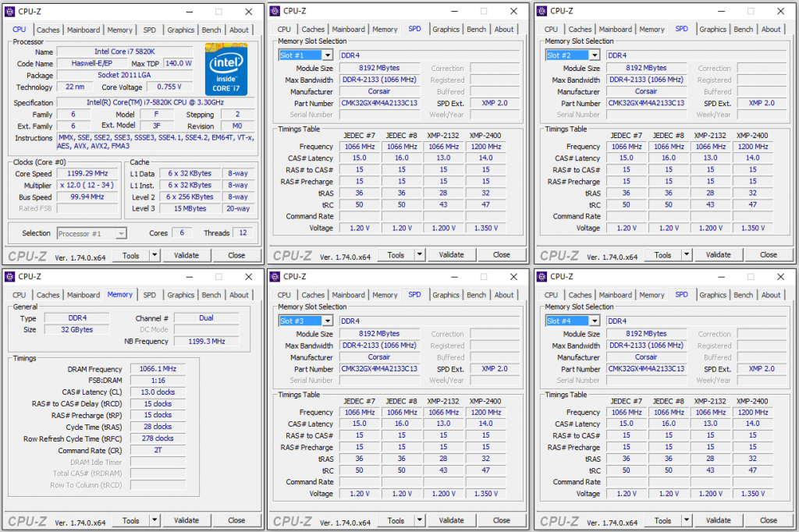
Task: Switch to the Graphics tab
Action: 180,30
